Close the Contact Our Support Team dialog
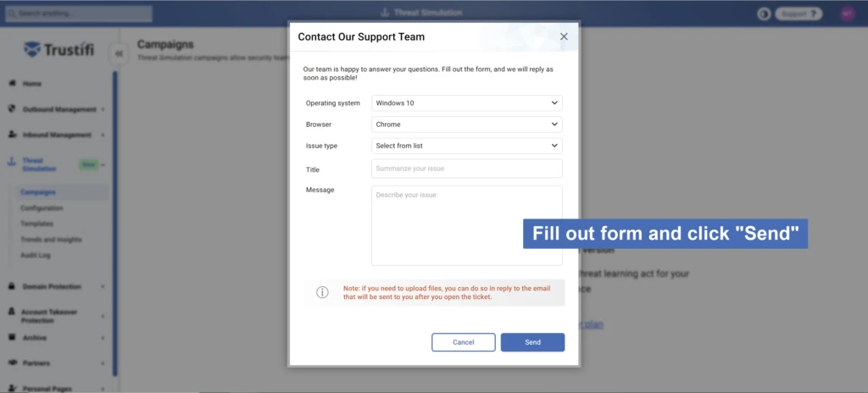Image resolution: width=868 pixels, height=393 pixels. [564, 36]
